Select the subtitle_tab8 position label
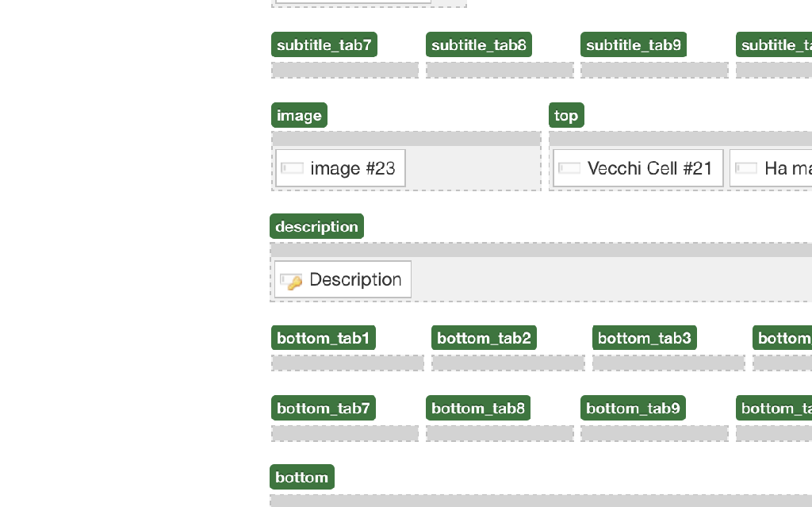Image resolution: width=812 pixels, height=507 pixels. 479,44
